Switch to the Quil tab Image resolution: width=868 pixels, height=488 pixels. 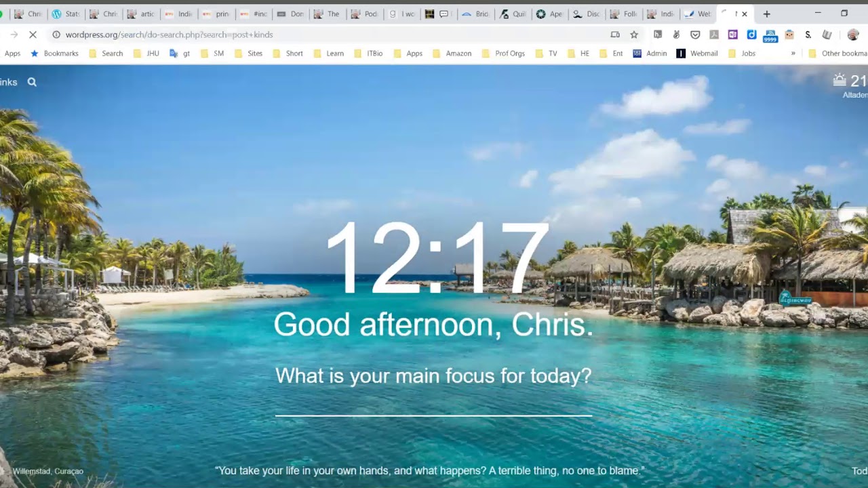(x=512, y=14)
